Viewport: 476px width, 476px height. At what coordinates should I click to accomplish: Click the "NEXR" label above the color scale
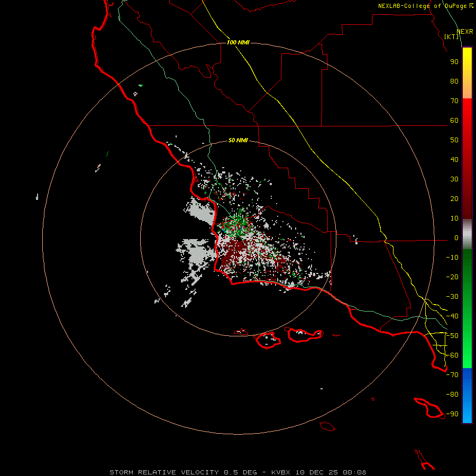465,32
